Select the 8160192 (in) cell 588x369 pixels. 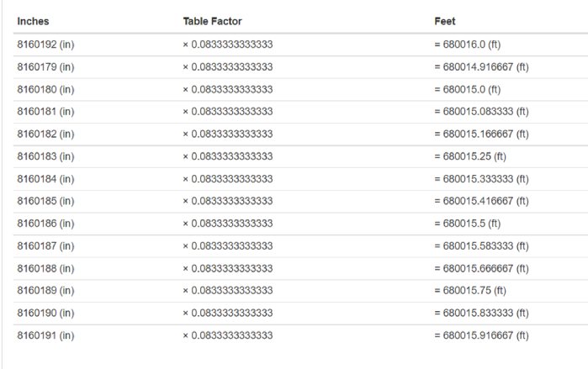[x=45, y=45]
